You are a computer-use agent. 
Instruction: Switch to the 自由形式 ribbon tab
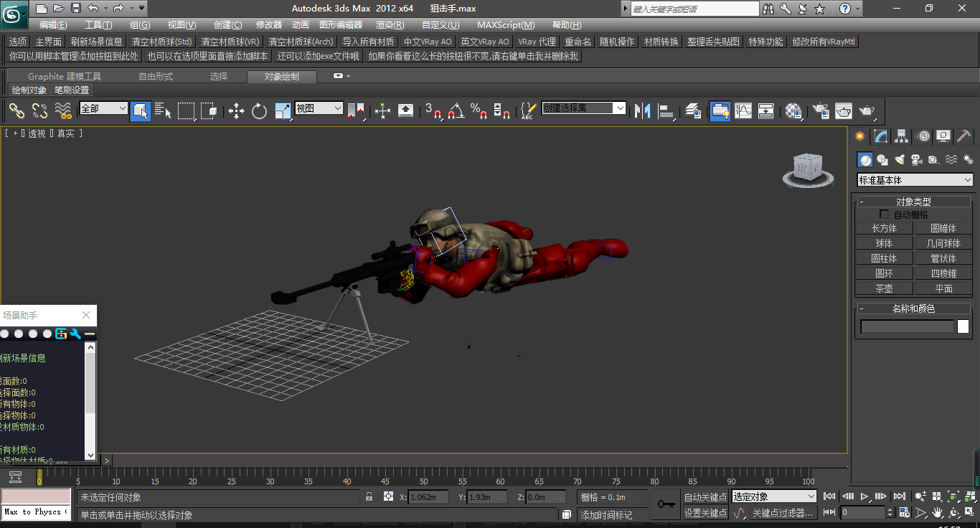(156, 76)
